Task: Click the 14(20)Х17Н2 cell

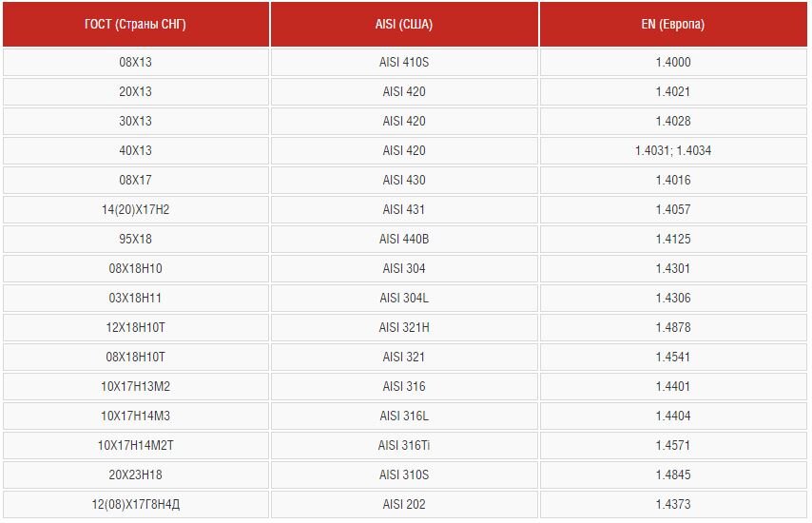Action: click(136, 210)
